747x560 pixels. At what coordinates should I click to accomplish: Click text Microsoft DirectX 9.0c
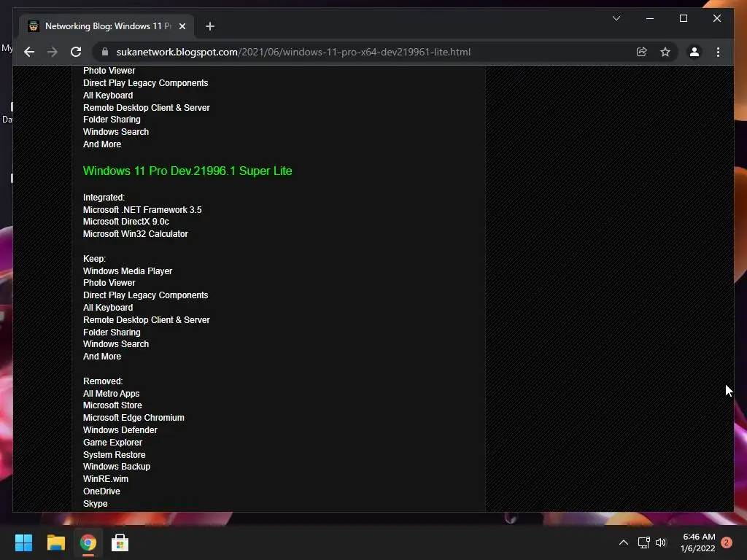(x=125, y=222)
